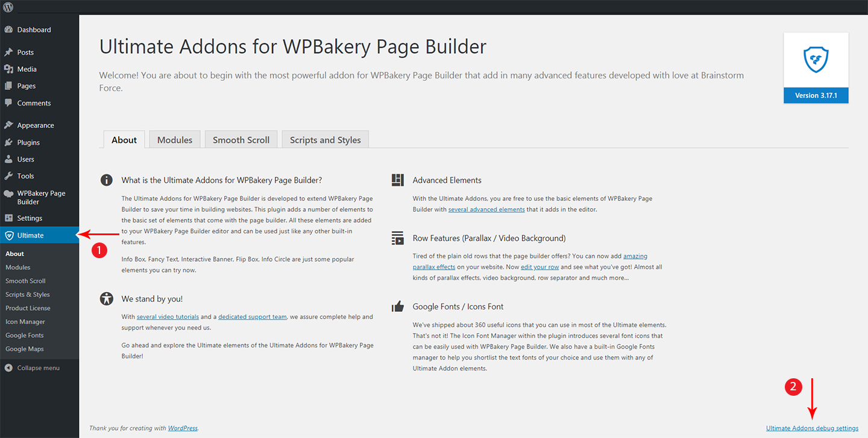Click the Advanced Elements grid icon
Image resolution: width=868 pixels, height=438 pixels.
[397, 180]
